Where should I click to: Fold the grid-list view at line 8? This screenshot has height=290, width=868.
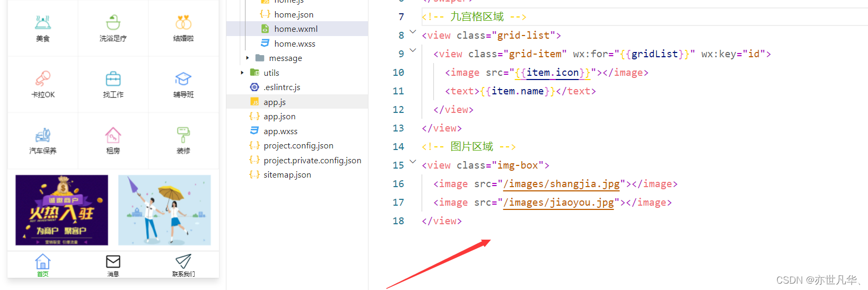pyautogui.click(x=413, y=32)
